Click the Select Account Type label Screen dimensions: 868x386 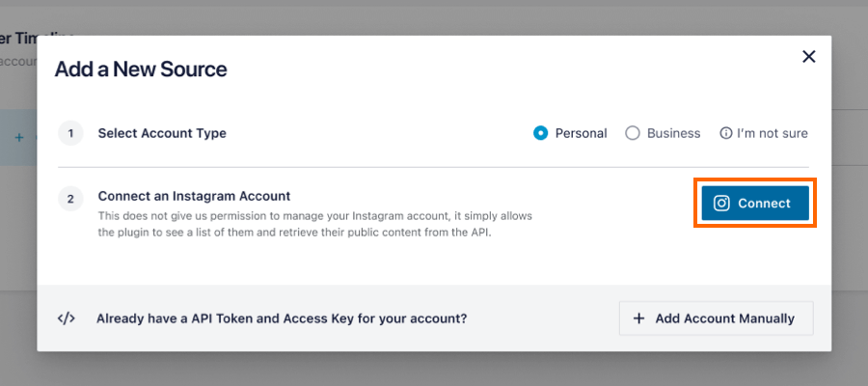pos(162,133)
